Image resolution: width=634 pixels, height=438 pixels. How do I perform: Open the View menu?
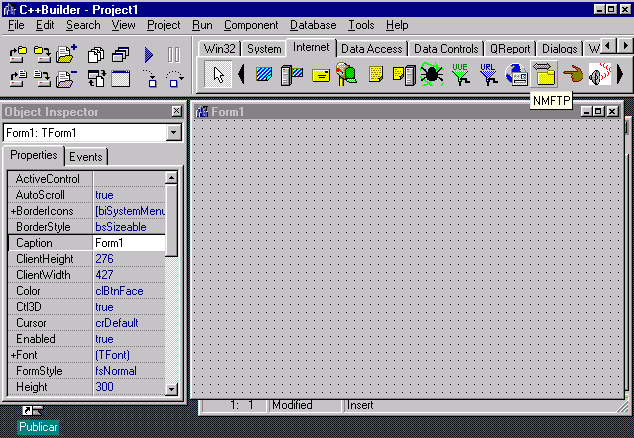point(123,25)
